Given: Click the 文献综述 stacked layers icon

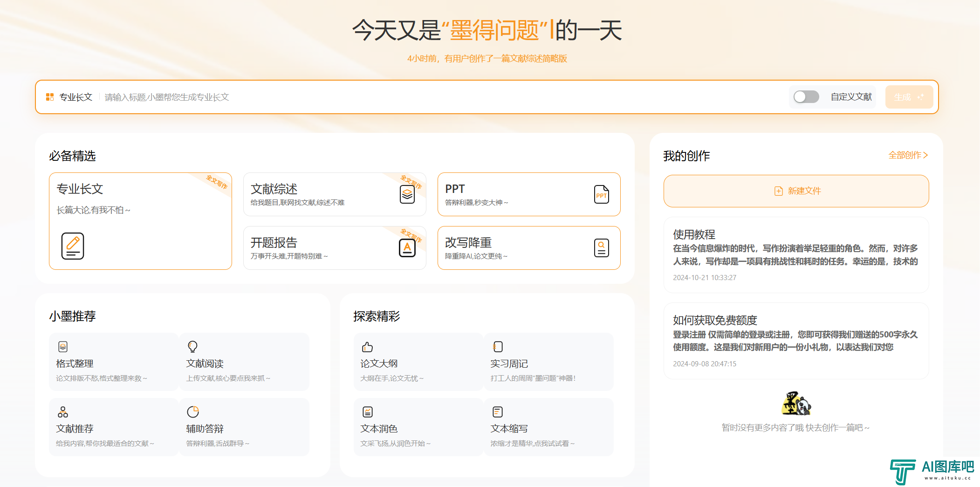Looking at the screenshot, I should (x=407, y=194).
